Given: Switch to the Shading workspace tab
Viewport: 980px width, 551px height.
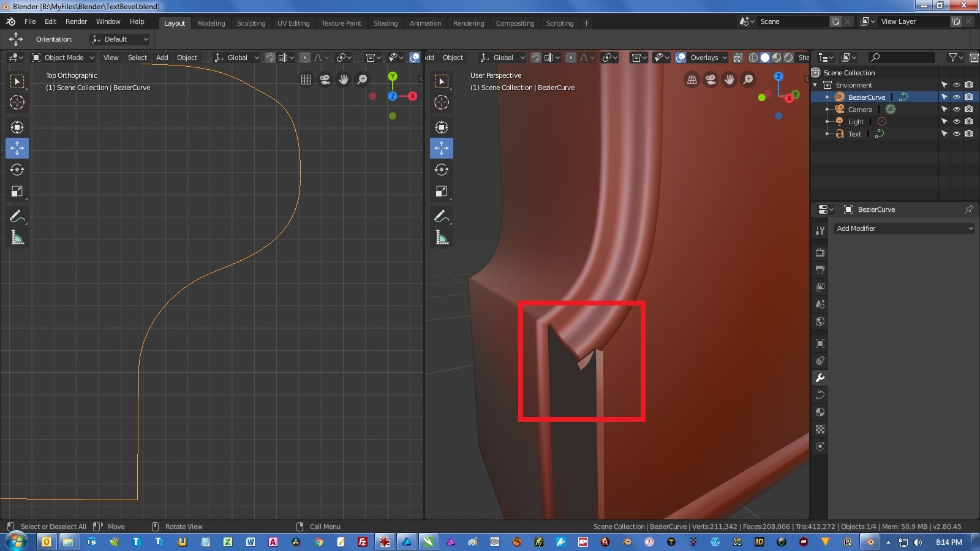Looking at the screenshot, I should click(385, 23).
